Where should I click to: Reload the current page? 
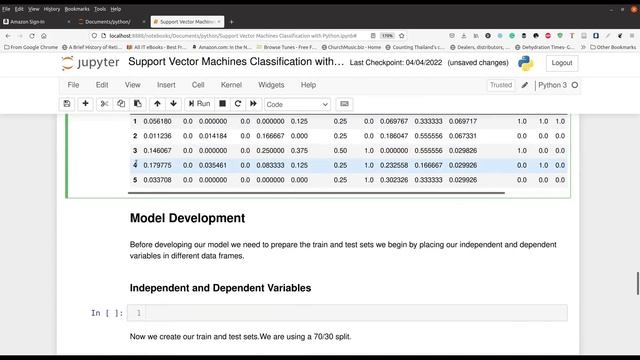coord(32,36)
